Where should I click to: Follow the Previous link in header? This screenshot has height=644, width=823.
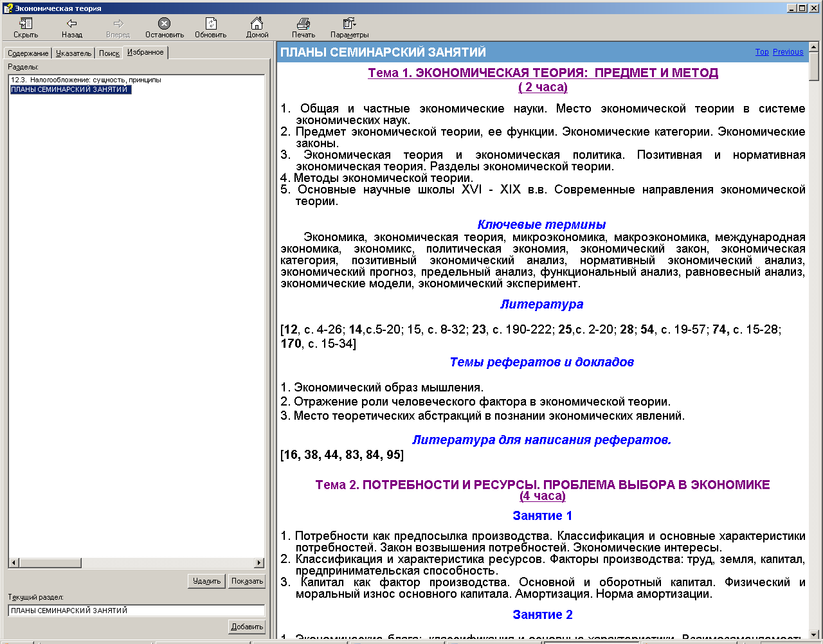click(788, 52)
